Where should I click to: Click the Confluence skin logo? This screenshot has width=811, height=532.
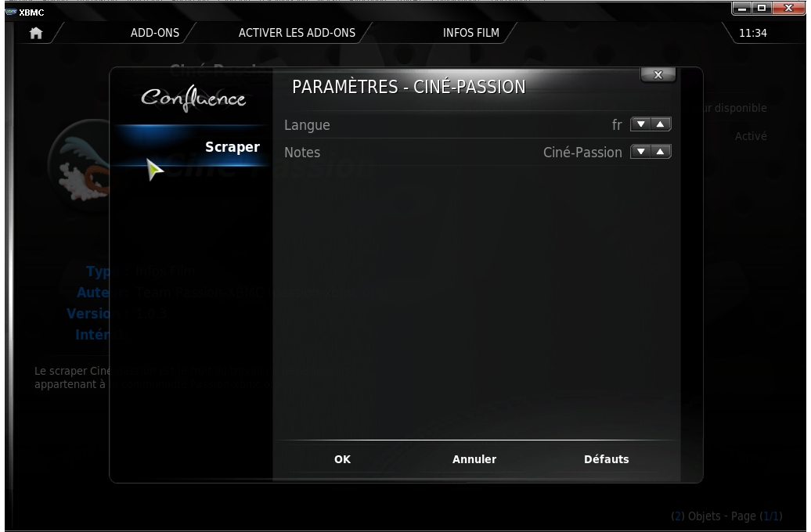pyautogui.click(x=193, y=99)
